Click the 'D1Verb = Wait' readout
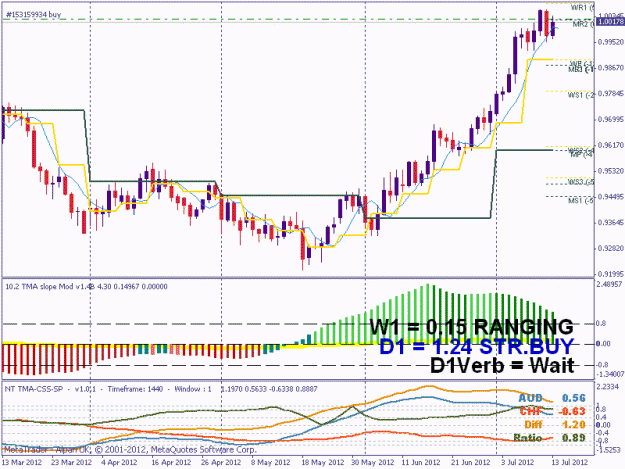This screenshot has height=469, width=625. tap(502, 365)
